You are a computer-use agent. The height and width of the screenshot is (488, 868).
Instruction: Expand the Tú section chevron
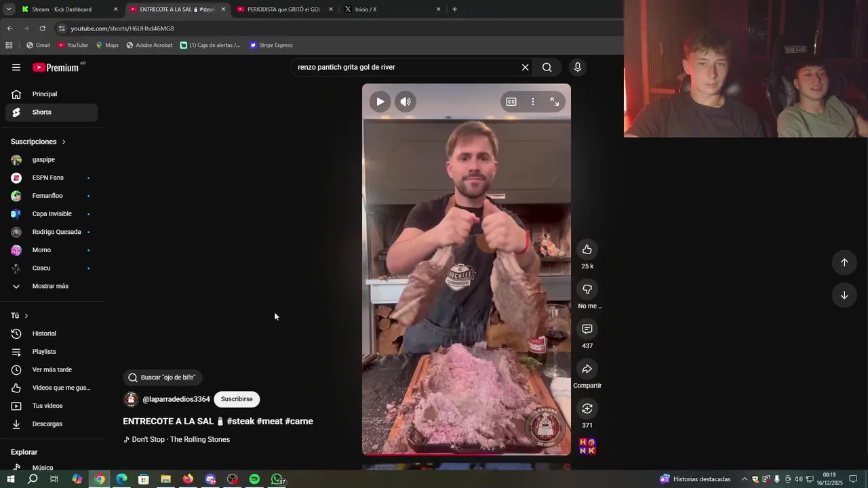pyautogui.click(x=26, y=316)
